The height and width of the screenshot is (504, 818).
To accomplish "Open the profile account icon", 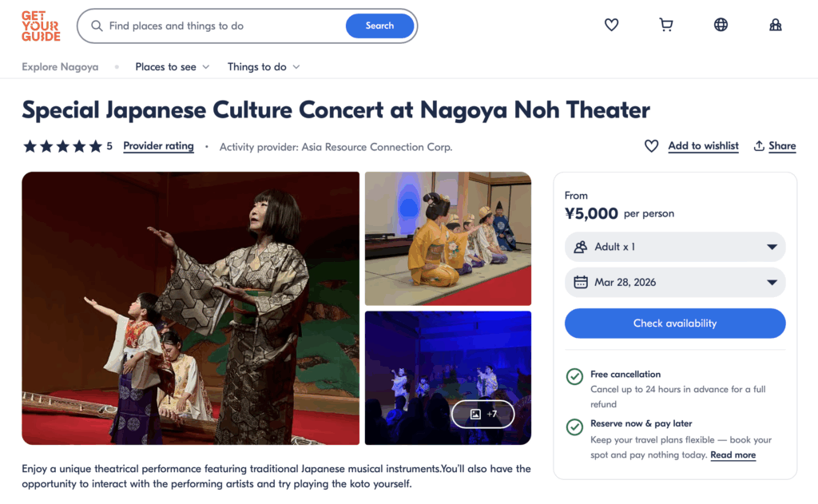I will tap(775, 26).
